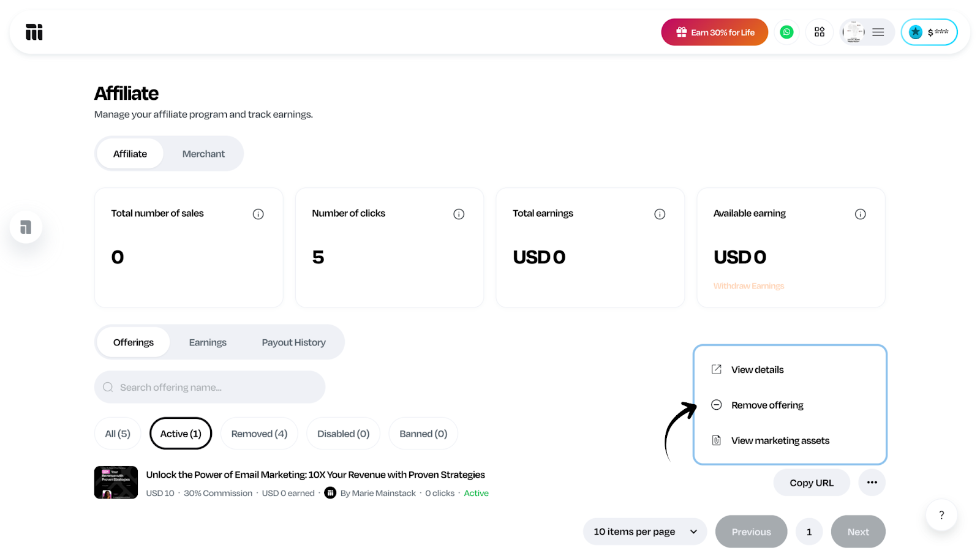Switch to the Earnings tab
Screen dimensions: 980x553
click(208, 342)
